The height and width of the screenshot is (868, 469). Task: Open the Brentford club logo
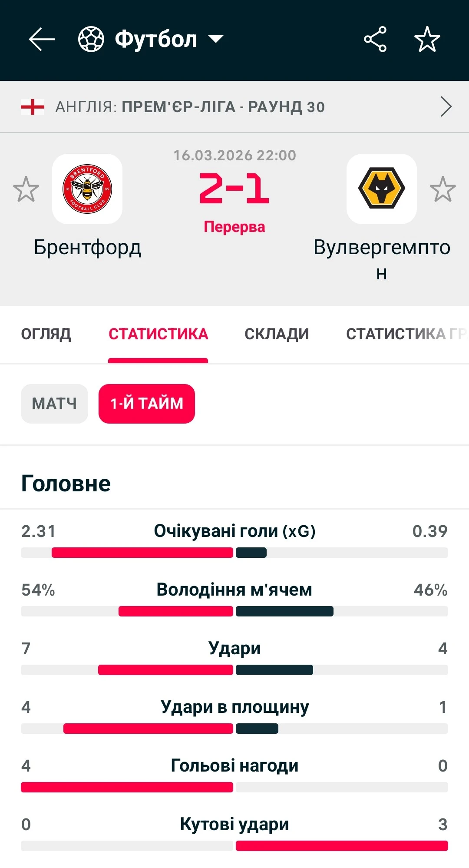point(87,189)
